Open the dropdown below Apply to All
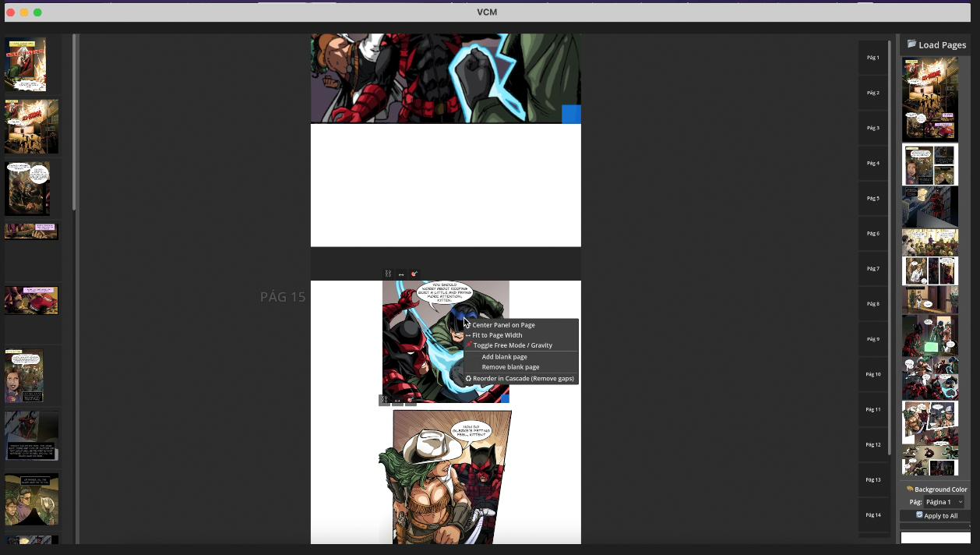 pos(936,526)
